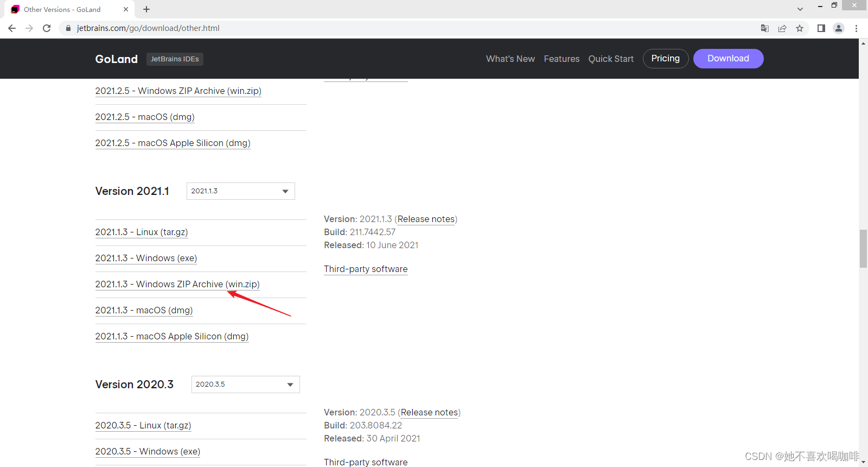Click the Pricing button

(666, 59)
